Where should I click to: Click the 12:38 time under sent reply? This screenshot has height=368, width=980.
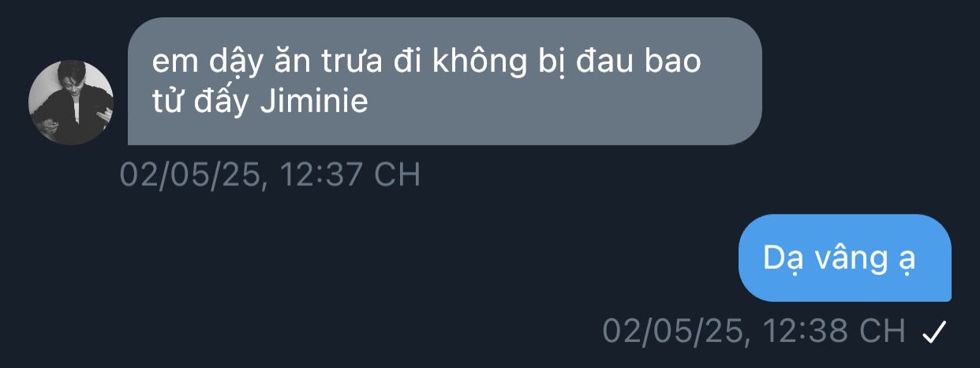tap(802, 331)
